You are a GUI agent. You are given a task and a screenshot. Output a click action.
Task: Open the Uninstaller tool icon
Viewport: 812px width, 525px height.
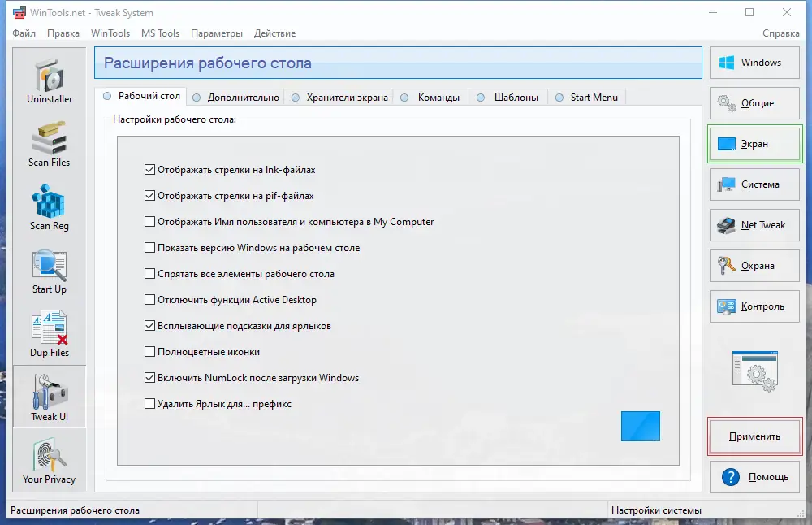pos(50,76)
